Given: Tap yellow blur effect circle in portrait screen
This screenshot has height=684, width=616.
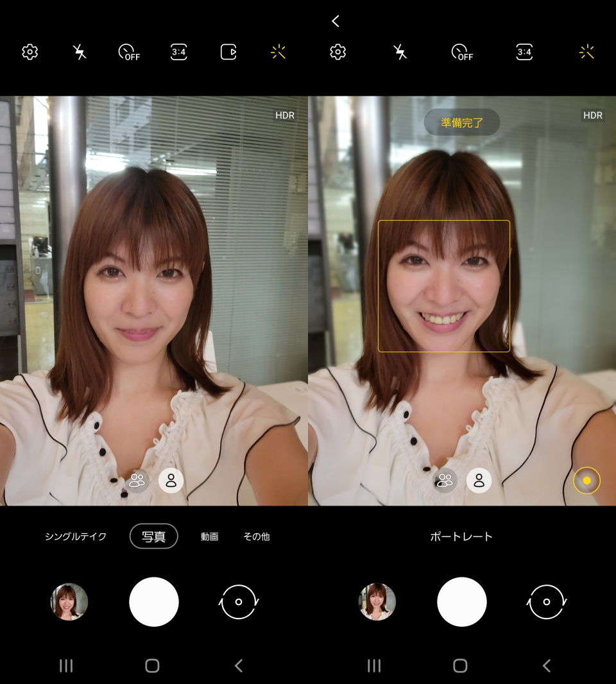Looking at the screenshot, I should coord(586,481).
